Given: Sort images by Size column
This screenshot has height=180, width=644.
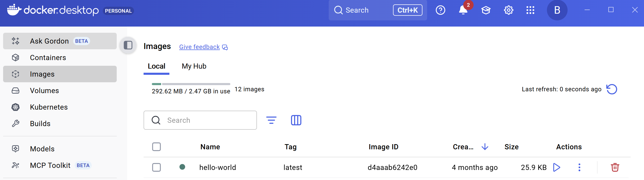Looking at the screenshot, I should click(x=512, y=147).
